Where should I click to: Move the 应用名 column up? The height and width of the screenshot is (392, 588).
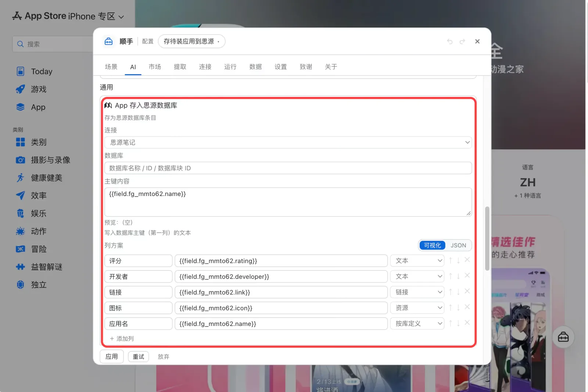[451, 323]
